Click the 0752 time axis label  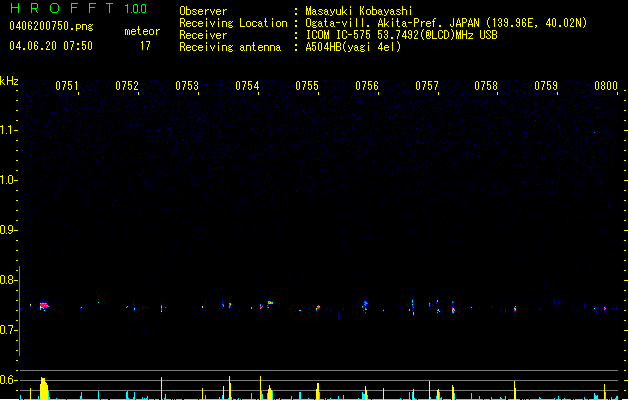[127, 86]
